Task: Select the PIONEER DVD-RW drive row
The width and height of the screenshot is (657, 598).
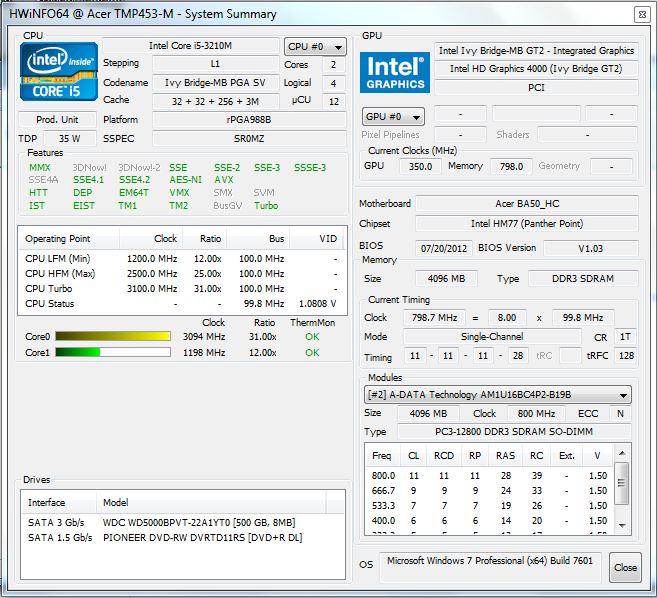Action: [x=183, y=538]
